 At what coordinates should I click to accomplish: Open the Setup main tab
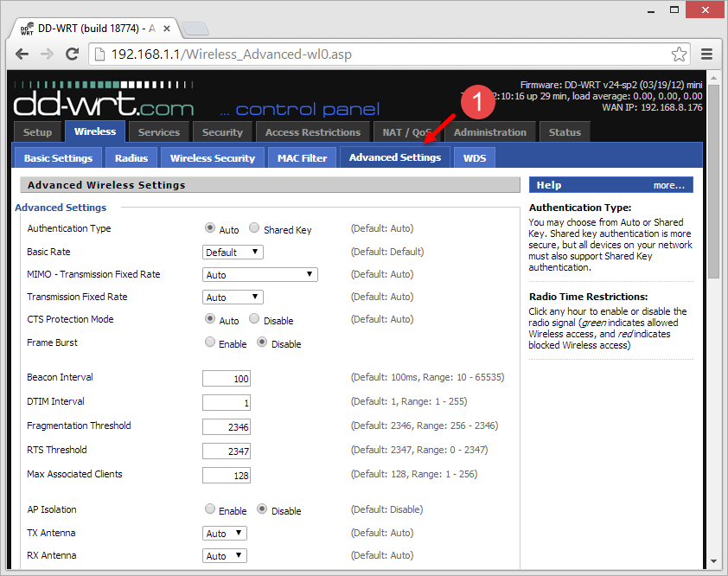point(37,132)
